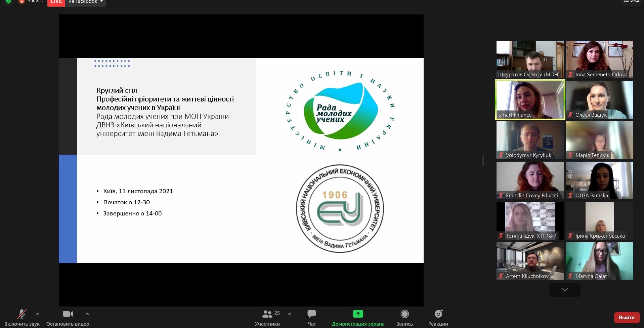Click the gallery panel divider handle
The width and height of the screenshot is (644, 328).
click(x=482, y=160)
